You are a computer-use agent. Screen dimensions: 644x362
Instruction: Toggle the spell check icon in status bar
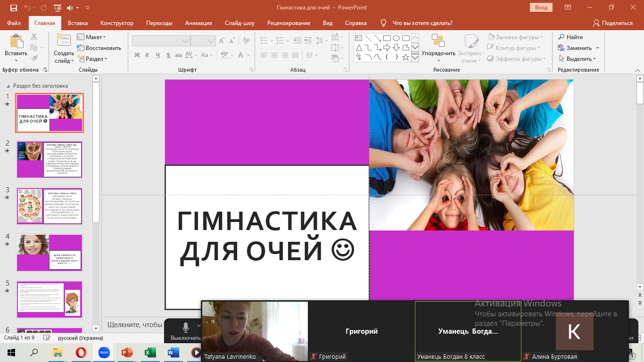pyautogui.click(x=47, y=338)
